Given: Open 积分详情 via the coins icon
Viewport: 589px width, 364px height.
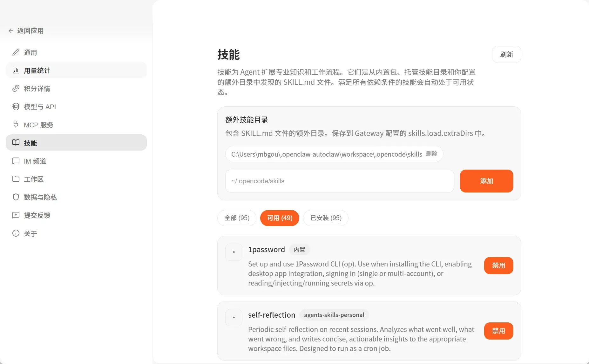Looking at the screenshot, I should [16, 89].
